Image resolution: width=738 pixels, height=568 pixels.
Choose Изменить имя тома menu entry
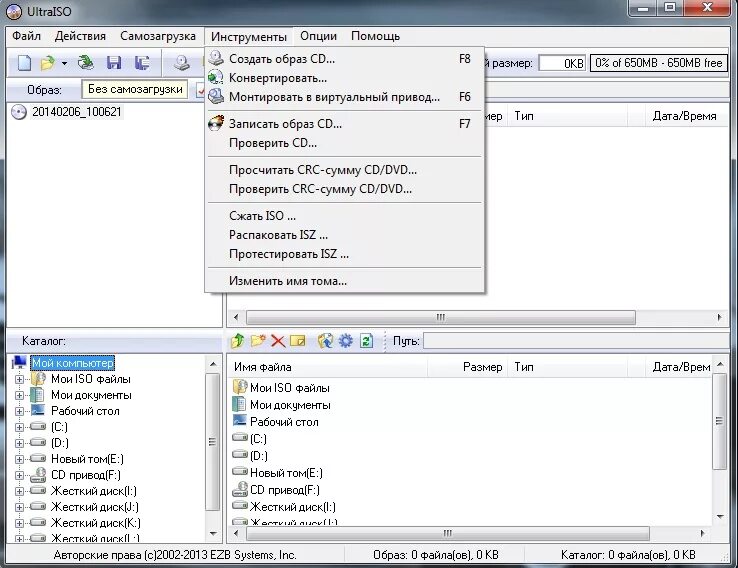(345, 280)
